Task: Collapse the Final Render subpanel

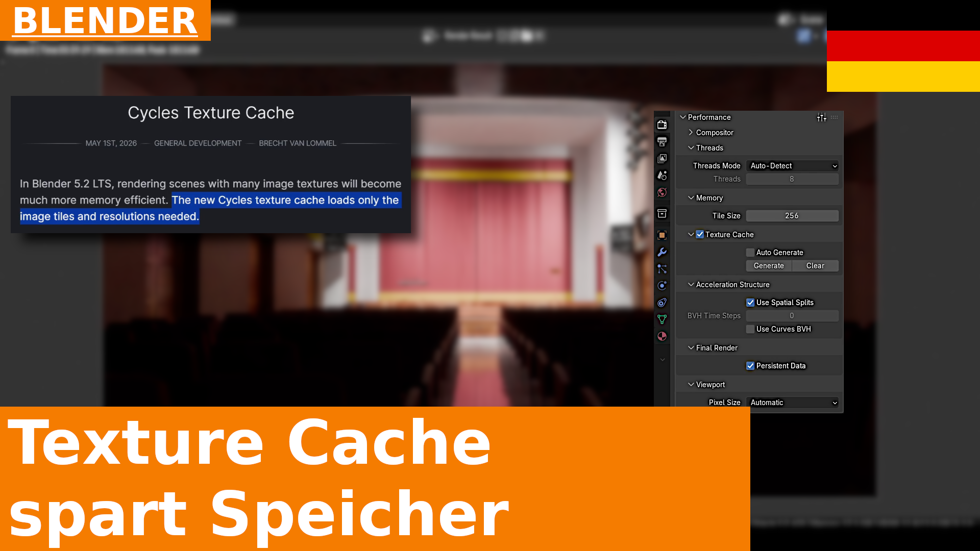Action: coord(691,348)
